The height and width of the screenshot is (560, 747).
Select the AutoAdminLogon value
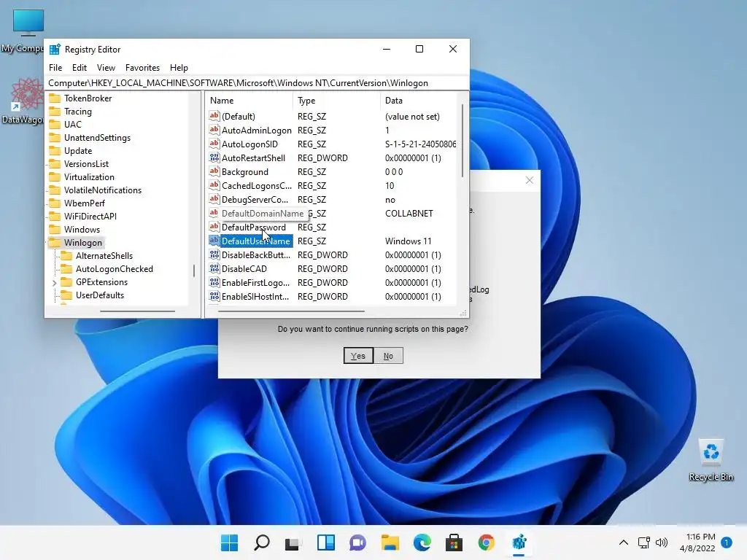point(256,130)
